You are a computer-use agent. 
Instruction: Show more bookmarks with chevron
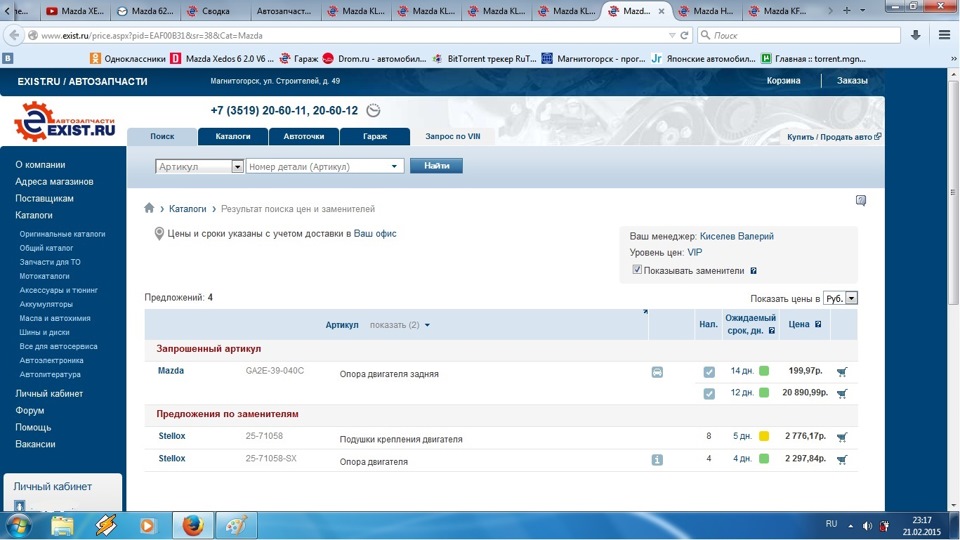(953, 59)
